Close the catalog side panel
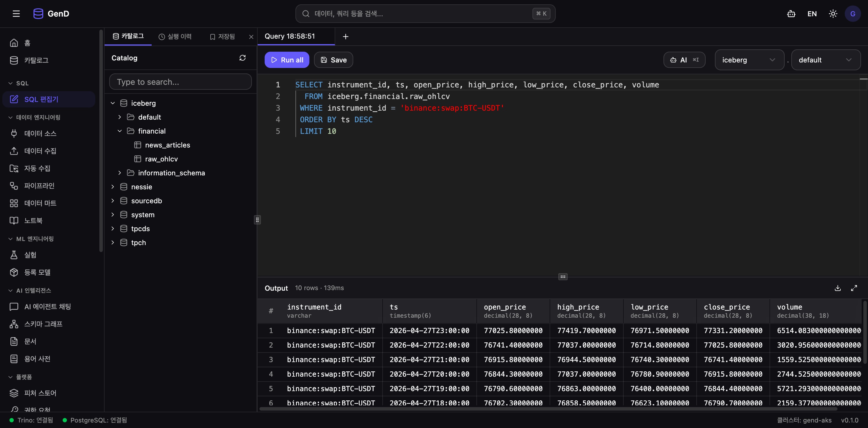The height and width of the screenshot is (428, 868). pyautogui.click(x=251, y=37)
